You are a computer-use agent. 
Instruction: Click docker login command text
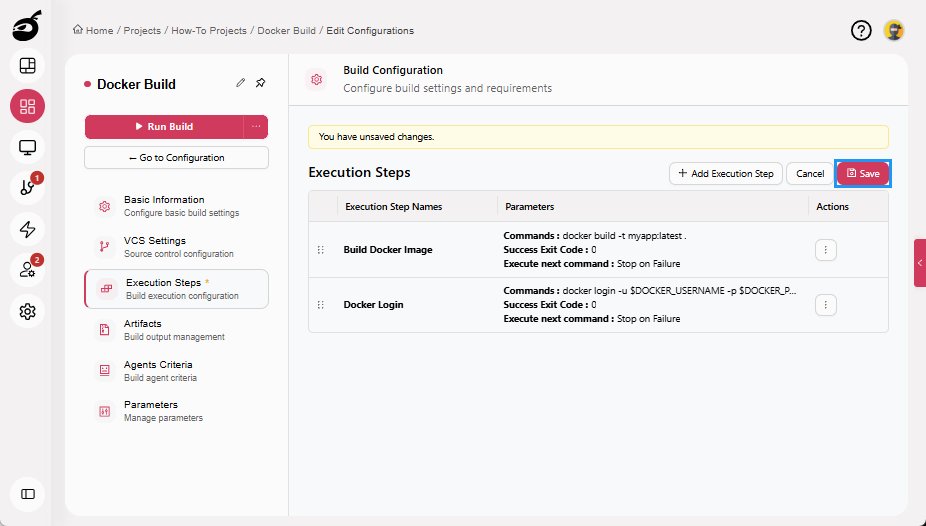(x=679, y=290)
